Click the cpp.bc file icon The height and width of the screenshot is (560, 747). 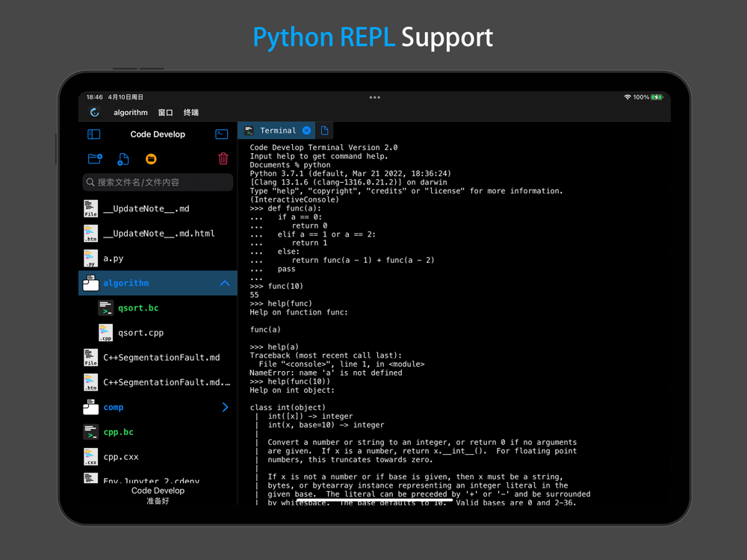[90, 432]
